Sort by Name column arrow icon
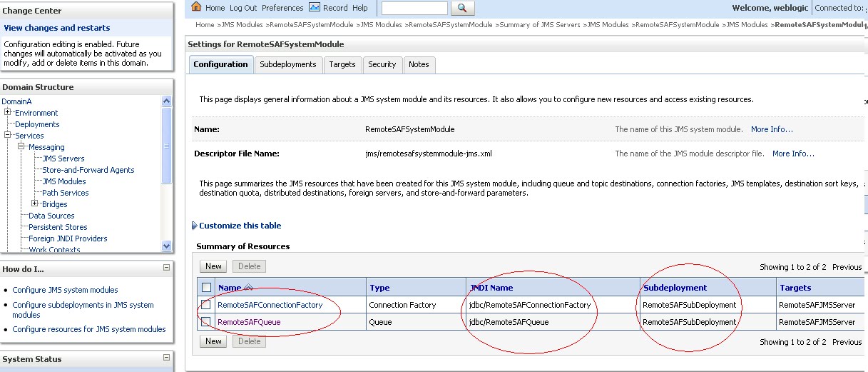The width and height of the screenshot is (868, 372). click(x=248, y=288)
